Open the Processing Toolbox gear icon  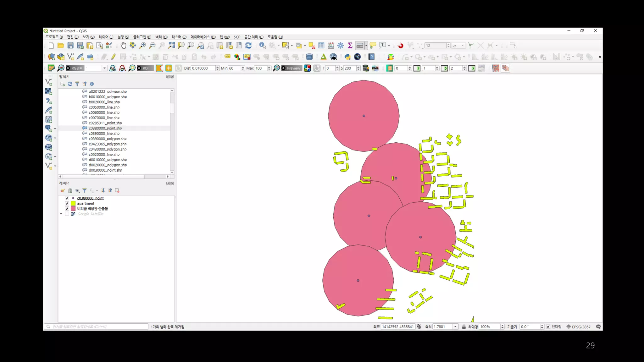click(x=341, y=46)
